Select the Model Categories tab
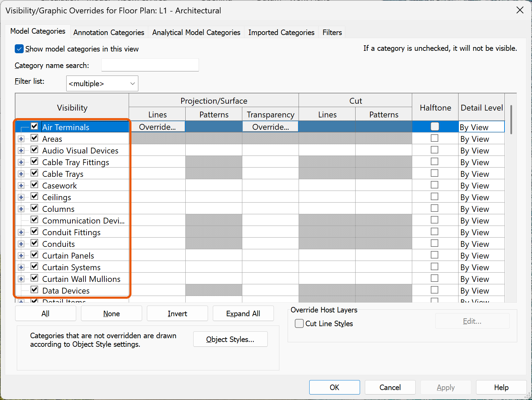Viewport: 532px width, 400px height. [x=38, y=31]
